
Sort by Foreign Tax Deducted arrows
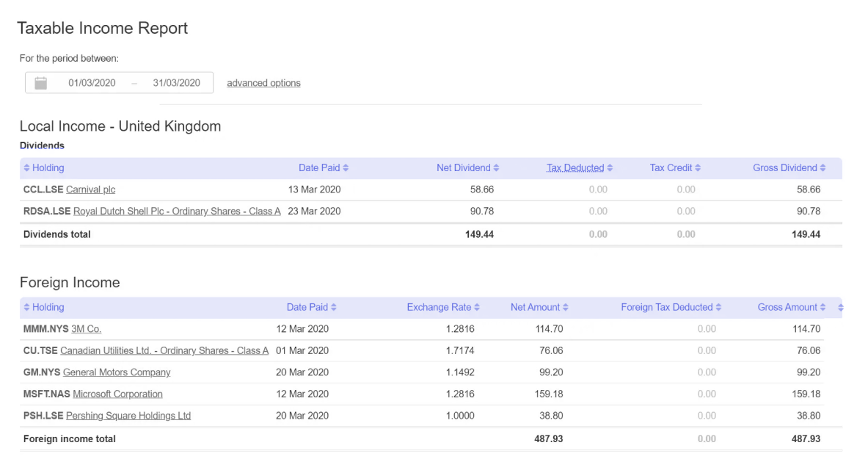click(718, 308)
